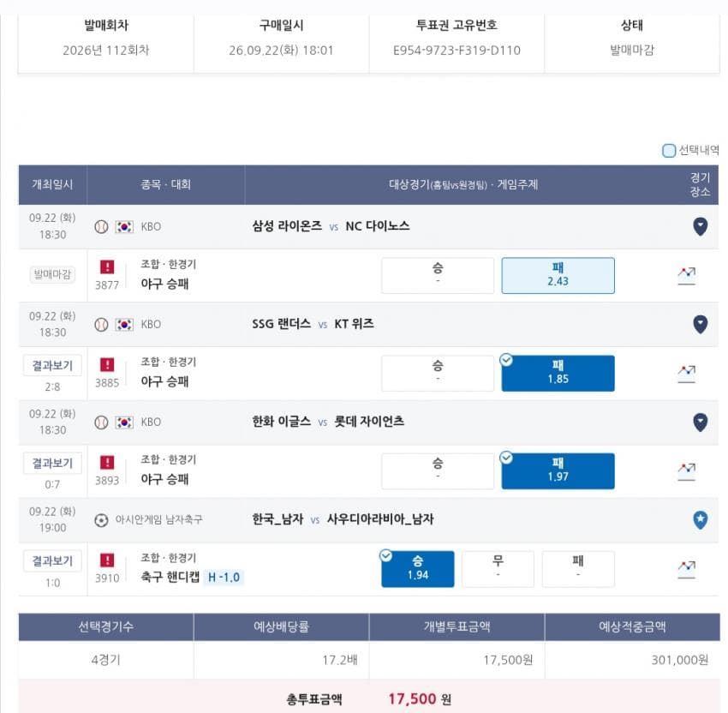The image size is (728, 713).
Task: Open 결과보기 for Korea vs Saudi Arabia
Action: coord(52,561)
